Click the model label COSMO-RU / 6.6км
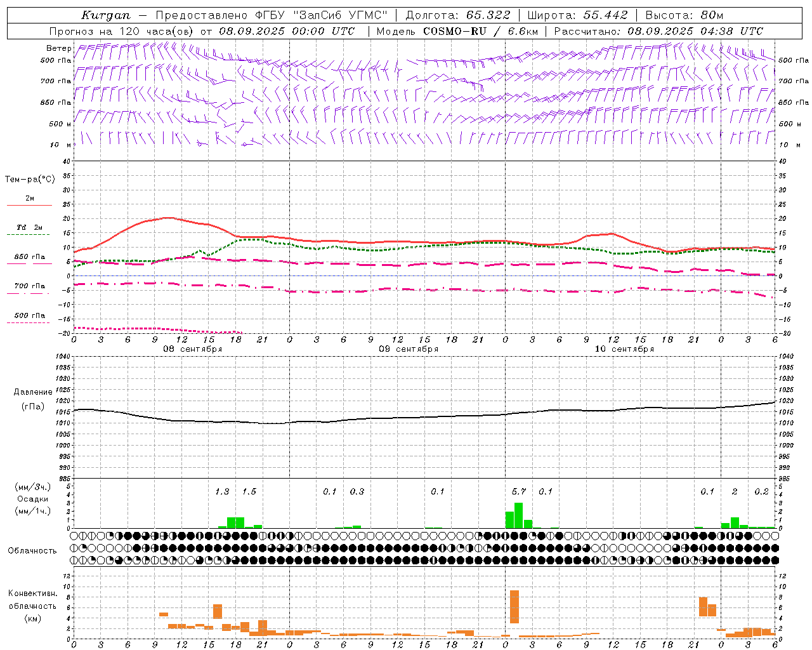 pos(480,31)
